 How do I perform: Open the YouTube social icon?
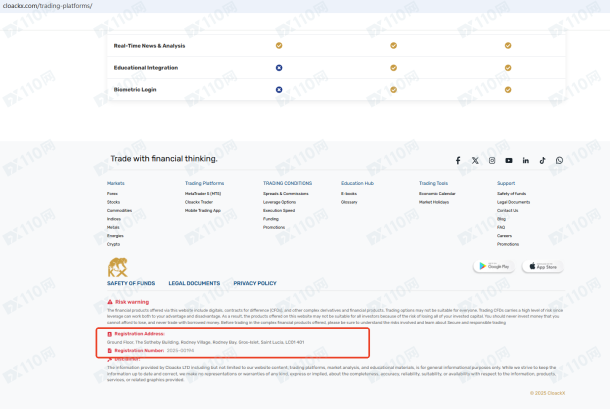tap(509, 160)
